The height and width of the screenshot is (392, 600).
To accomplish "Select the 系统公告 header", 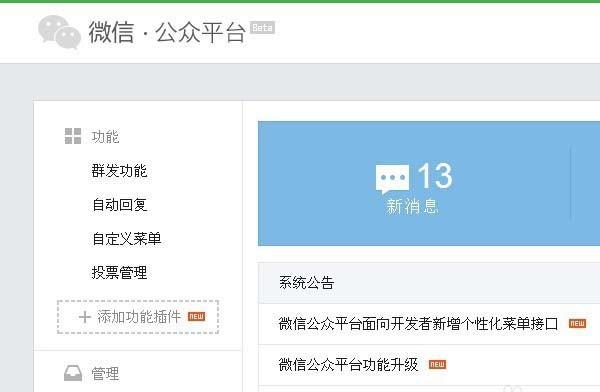I will pos(307,283).
